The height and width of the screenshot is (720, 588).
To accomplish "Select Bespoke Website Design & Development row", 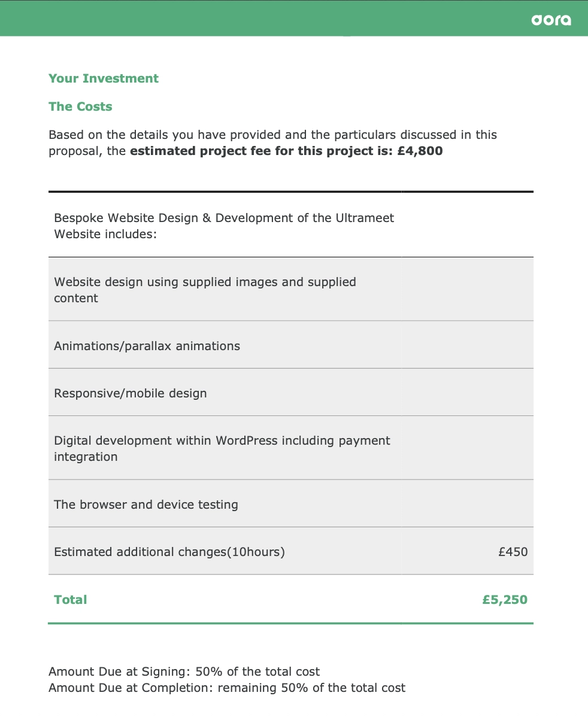I will 290,226.
